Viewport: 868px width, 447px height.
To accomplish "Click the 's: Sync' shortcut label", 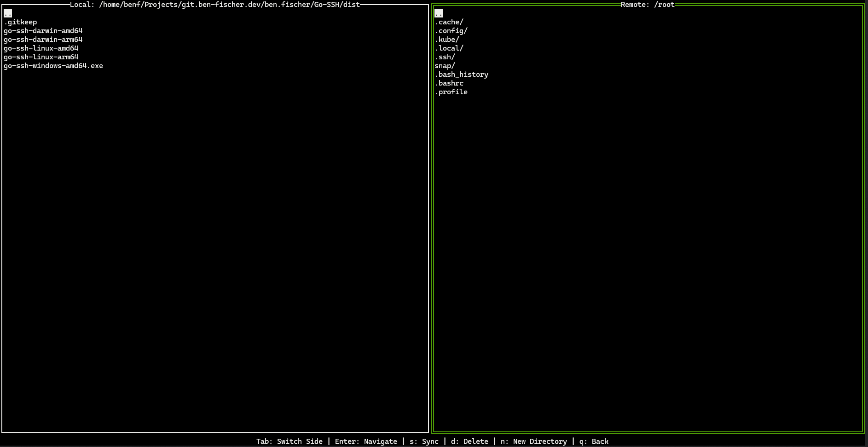I will pyautogui.click(x=424, y=441).
